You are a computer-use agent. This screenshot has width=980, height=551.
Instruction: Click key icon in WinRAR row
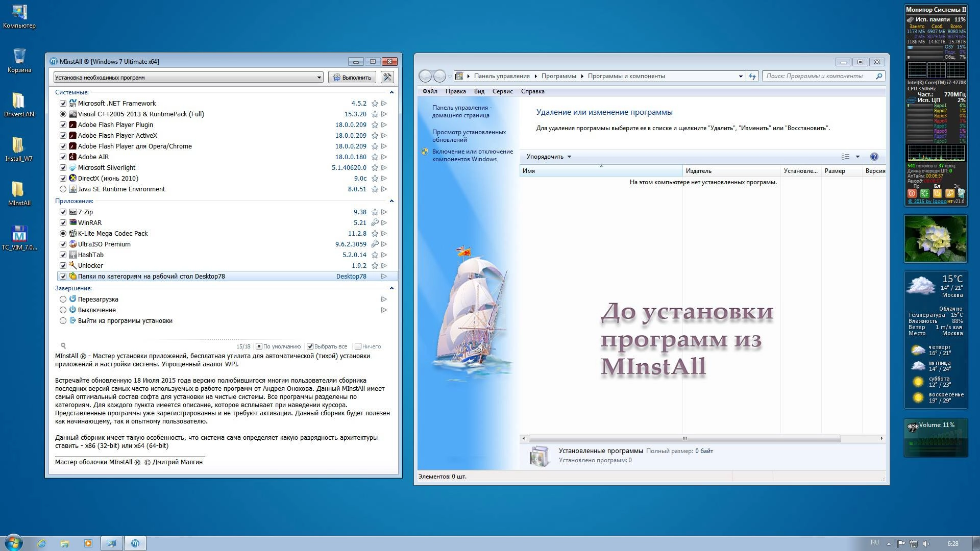click(375, 223)
